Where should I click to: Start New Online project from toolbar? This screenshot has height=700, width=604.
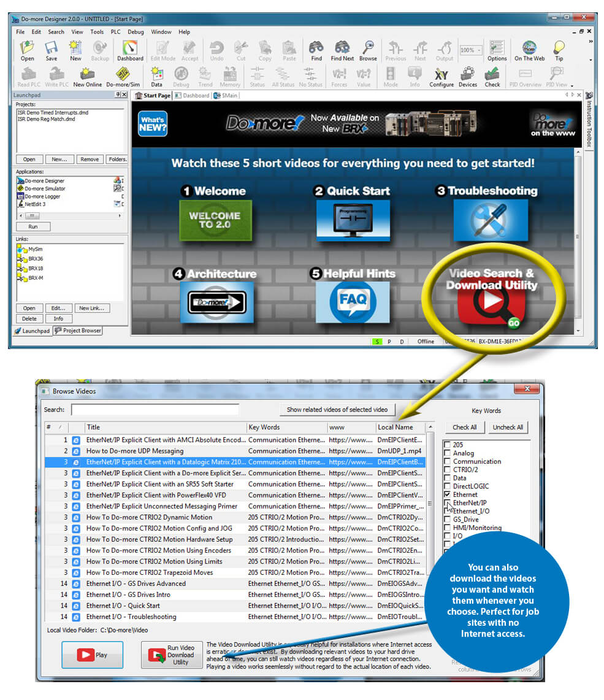(88, 77)
